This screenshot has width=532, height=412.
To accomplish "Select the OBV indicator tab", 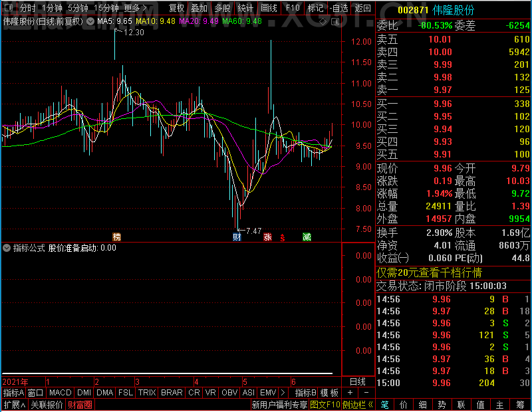I will pos(229,392).
